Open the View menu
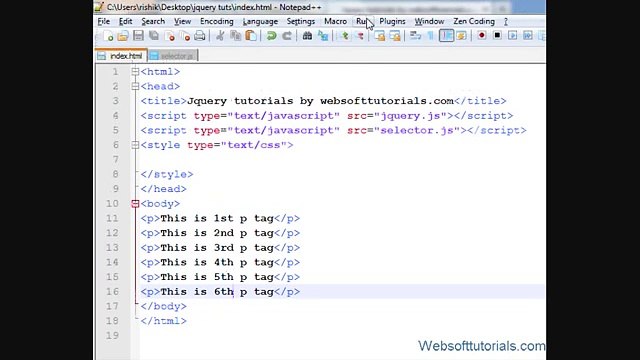 click(182, 21)
